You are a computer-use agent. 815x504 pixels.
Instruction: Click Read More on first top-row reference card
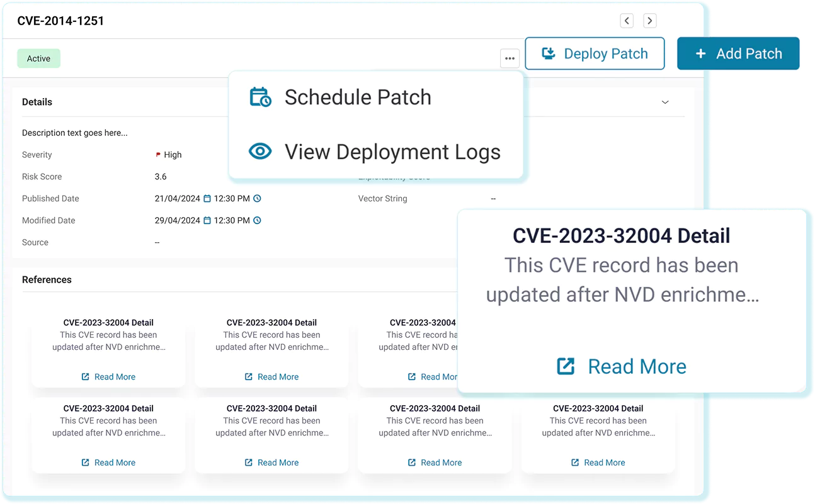coord(115,377)
